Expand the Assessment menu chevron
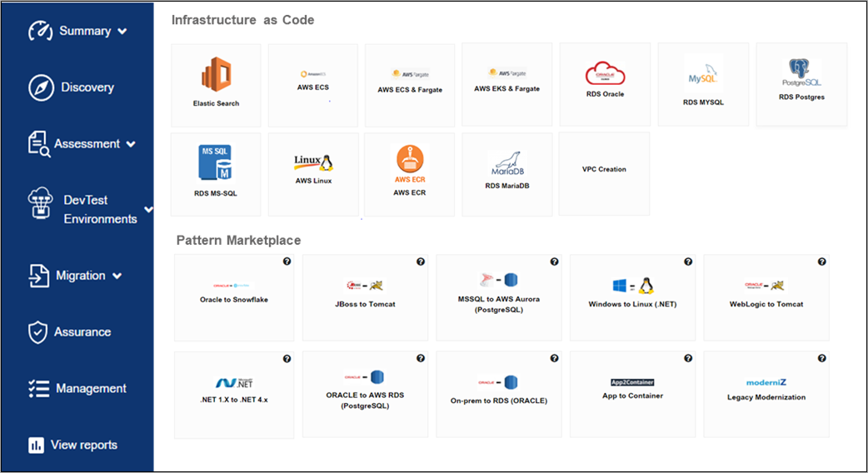 (x=131, y=144)
